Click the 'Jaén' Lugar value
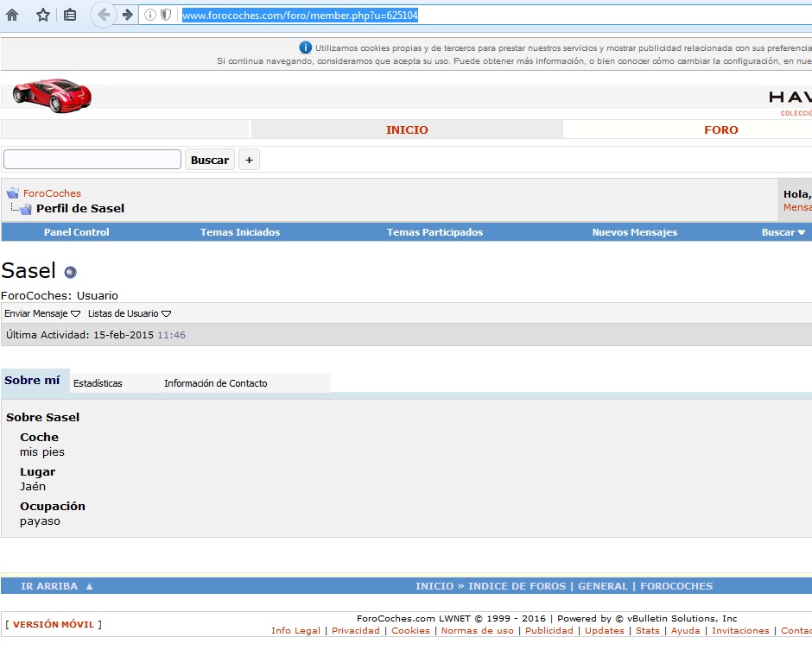 [x=33, y=487]
